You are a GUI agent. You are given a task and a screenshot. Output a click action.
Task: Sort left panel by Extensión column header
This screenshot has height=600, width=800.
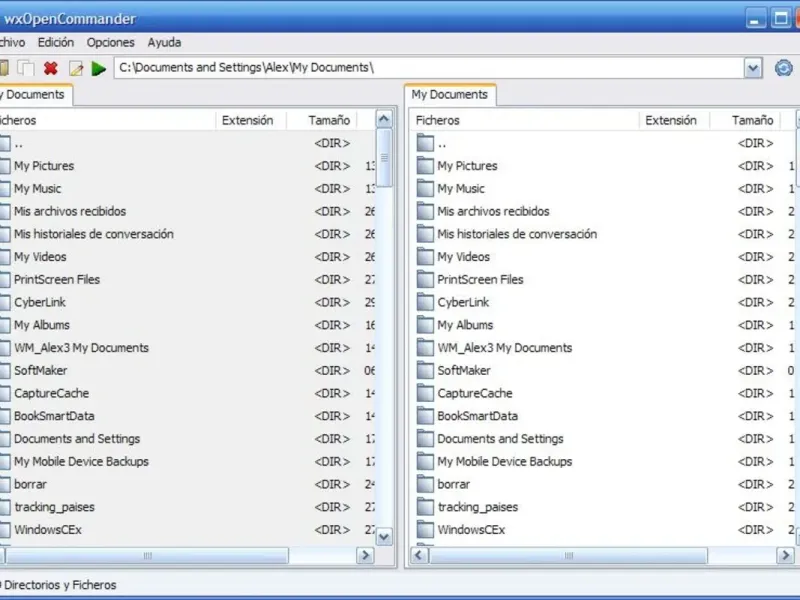(x=251, y=120)
